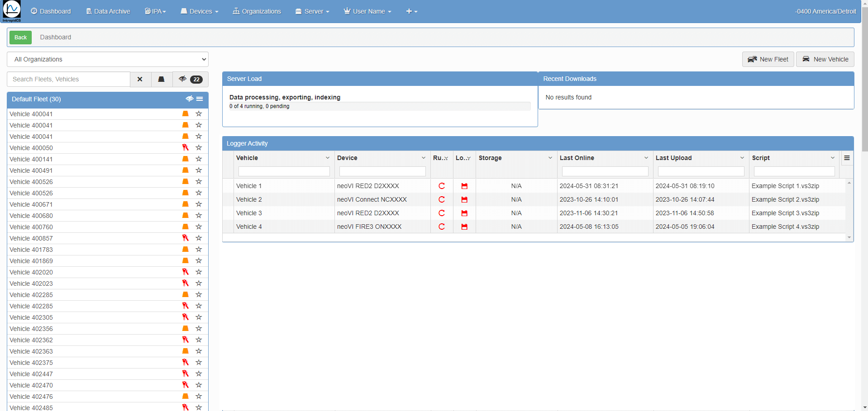
Task: Click the orange status icon for Vehicle 400671
Action: click(185, 204)
